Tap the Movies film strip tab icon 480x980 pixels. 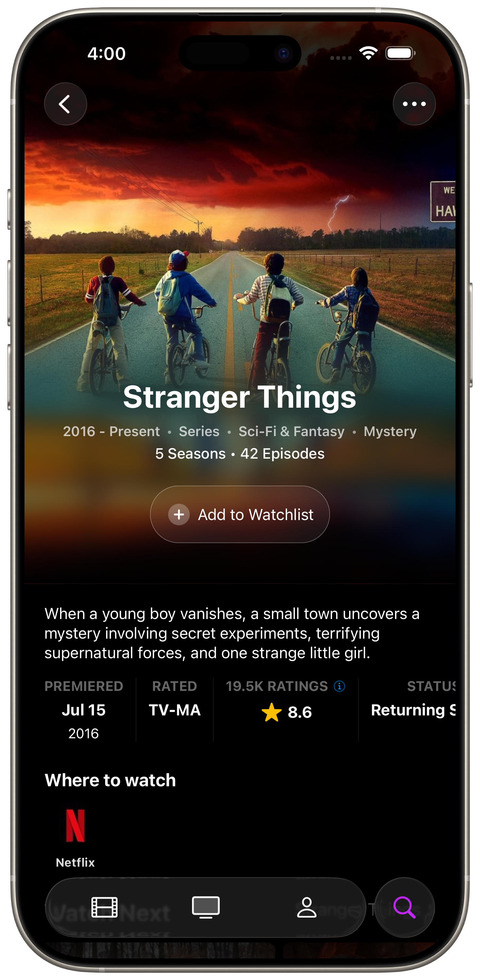(x=104, y=907)
